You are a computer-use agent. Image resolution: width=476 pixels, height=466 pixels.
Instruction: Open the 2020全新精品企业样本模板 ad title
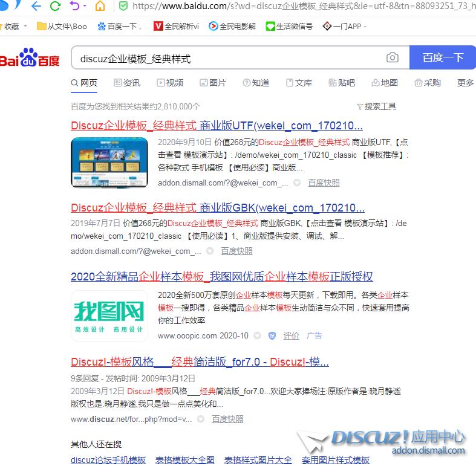pos(221,277)
